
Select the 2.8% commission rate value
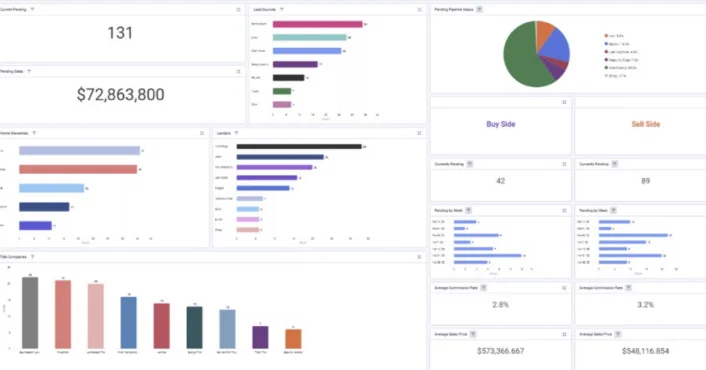point(501,305)
